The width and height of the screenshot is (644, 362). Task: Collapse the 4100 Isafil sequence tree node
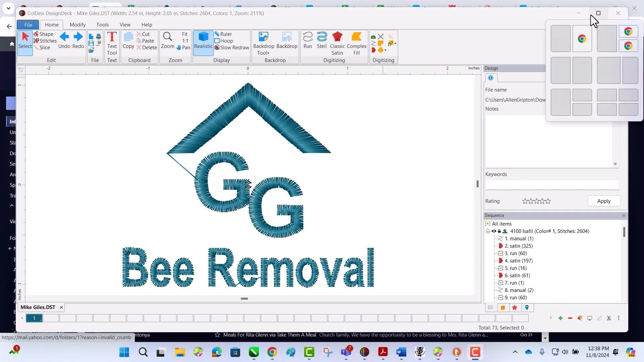pyautogui.click(x=488, y=231)
